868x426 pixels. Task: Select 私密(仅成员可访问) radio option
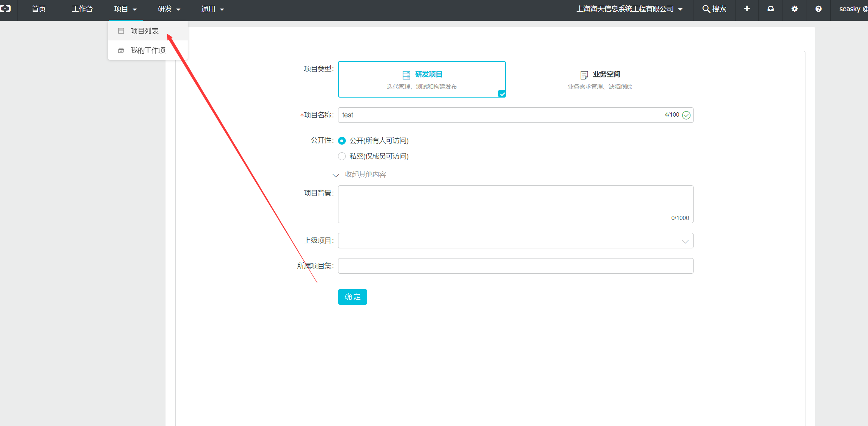(x=342, y=156)
